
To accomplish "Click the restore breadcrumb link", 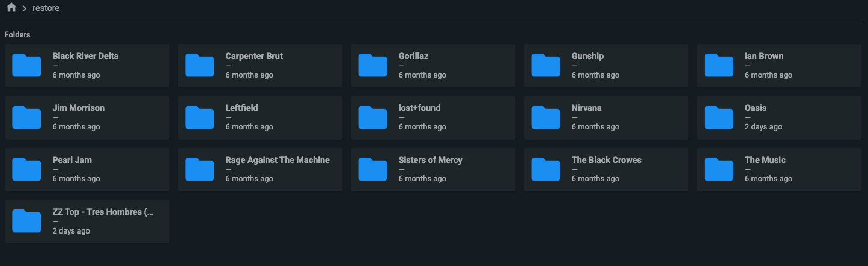I will [x=46, y=8].
